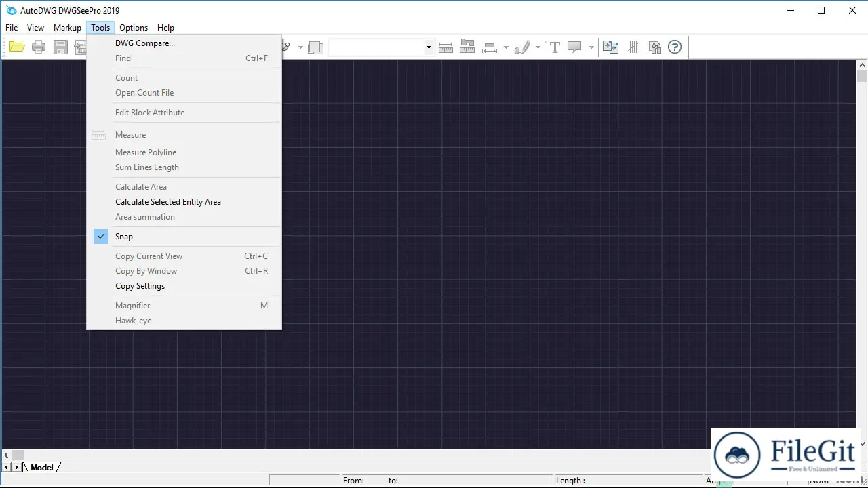Expand the dimension tool dropdown arrow
Screen dimensions: 868x488
[x=506, y=47]
